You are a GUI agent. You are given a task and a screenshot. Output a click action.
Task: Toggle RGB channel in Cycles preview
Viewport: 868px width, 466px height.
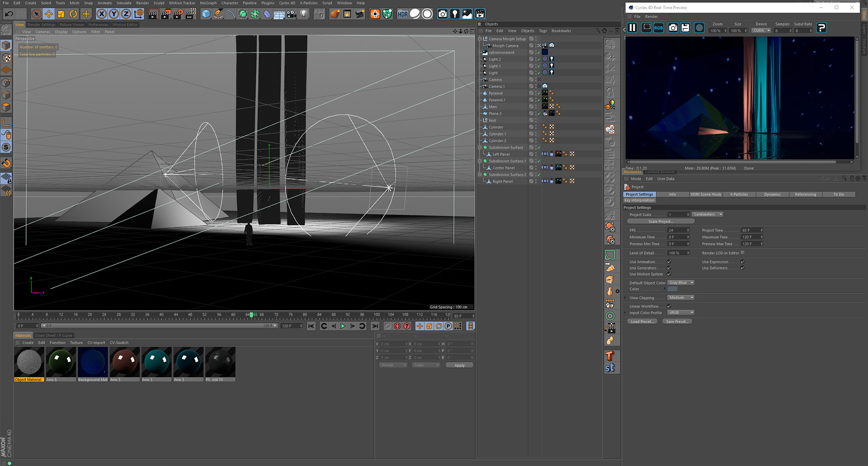pos(658,28)
